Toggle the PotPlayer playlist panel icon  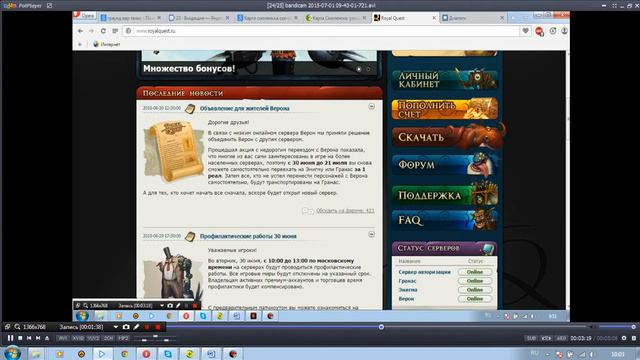[634, 338]
